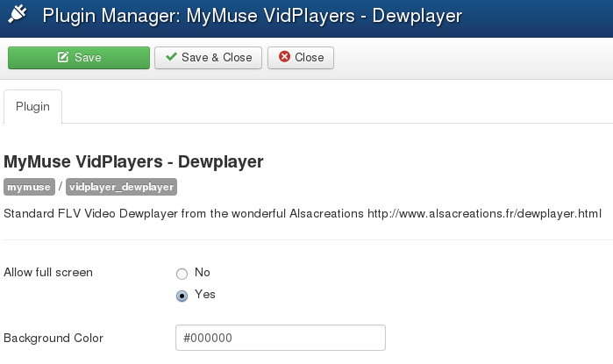
Task: Select No for Allow full screen
Action: point(182,274)
